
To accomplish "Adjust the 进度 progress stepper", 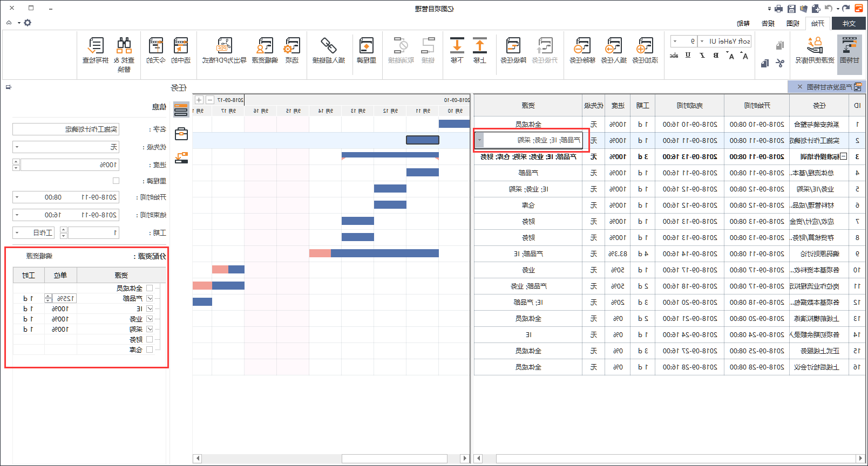I will [x=16, y=165].
